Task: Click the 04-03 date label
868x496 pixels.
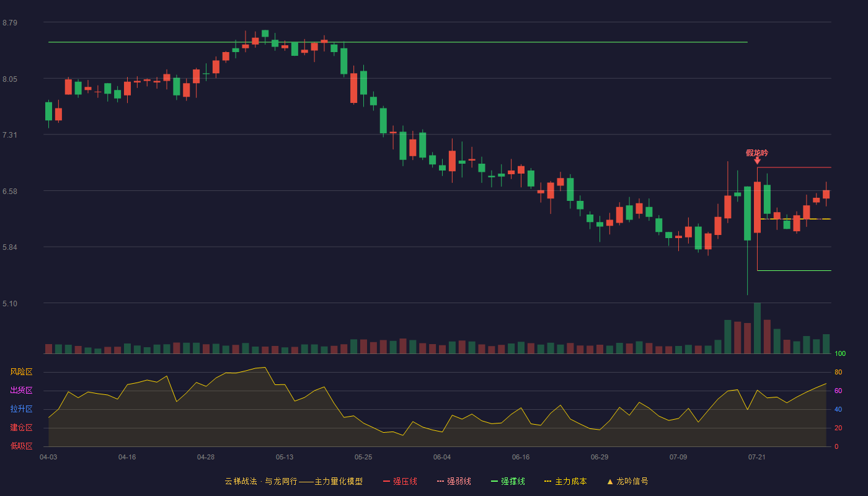Action: point(48,457)
